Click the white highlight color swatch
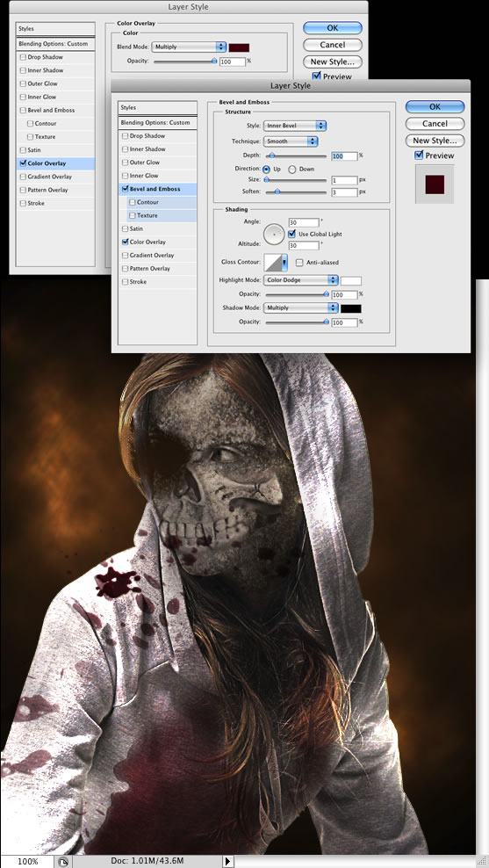Image resolution: width=489 pixels, height=868 pixels. click(x=351, y=280)
